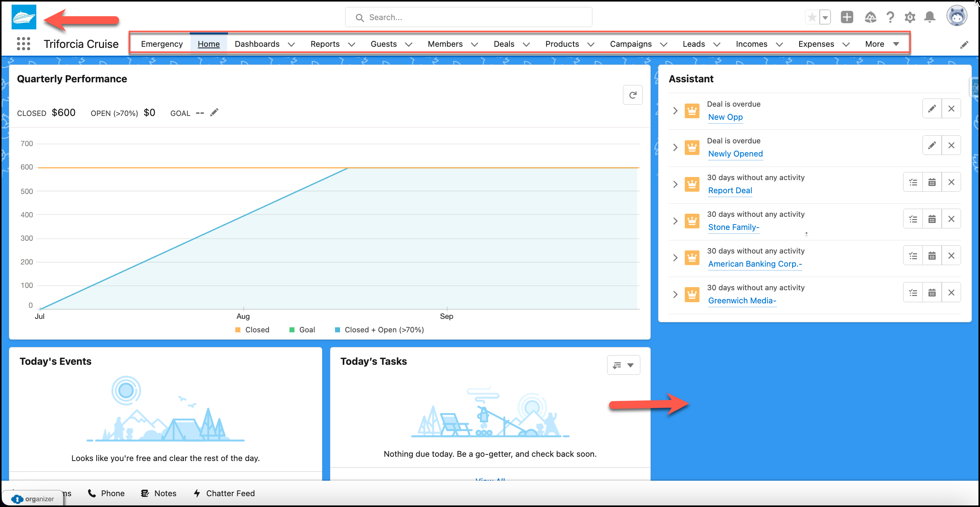Open the Campaigns tab
Image resolution: width=980 pixels, height=507 pixels.
pos(631,44)
